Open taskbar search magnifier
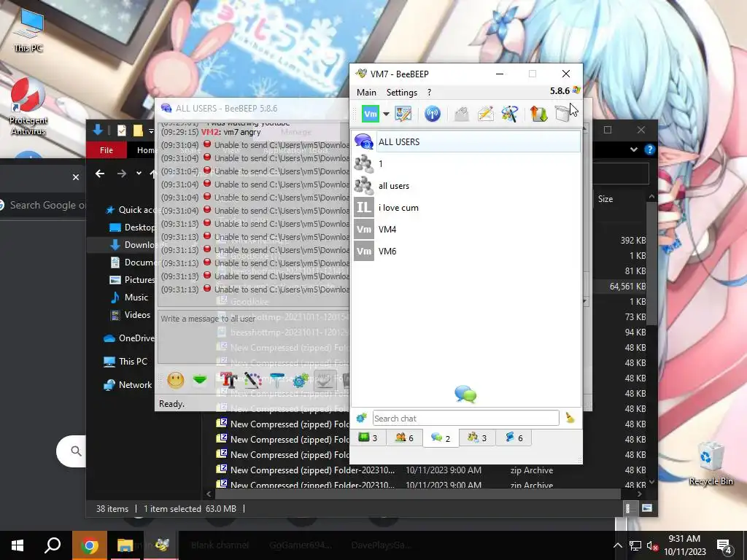Viewport: 747px width, 560px height. [x=53, y=545]
